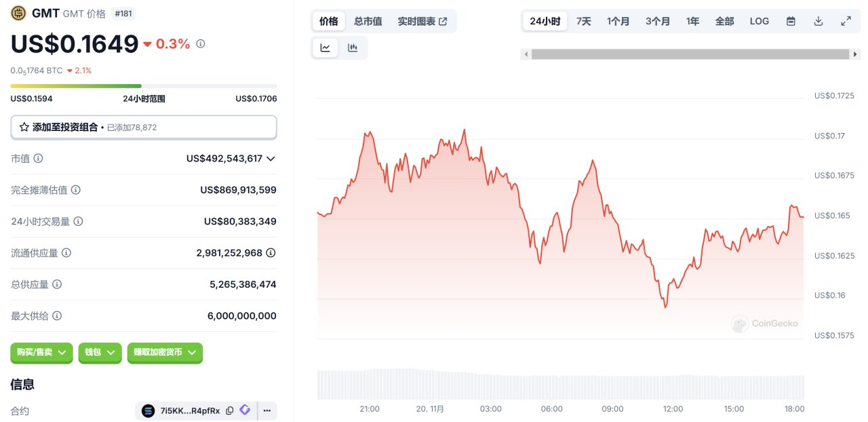Open the 赚取加密货币 dropdown
868x422 pixels.
(x=165, y=353)
